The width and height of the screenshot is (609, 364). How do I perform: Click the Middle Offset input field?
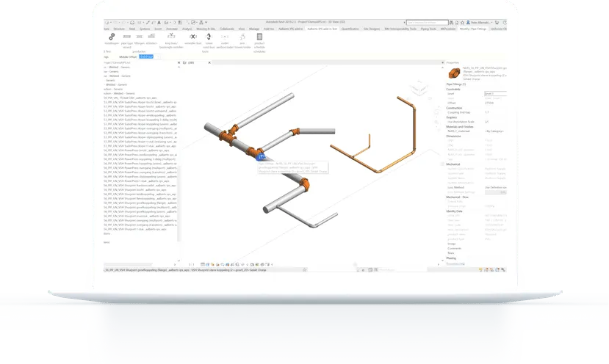coord(146,57)
